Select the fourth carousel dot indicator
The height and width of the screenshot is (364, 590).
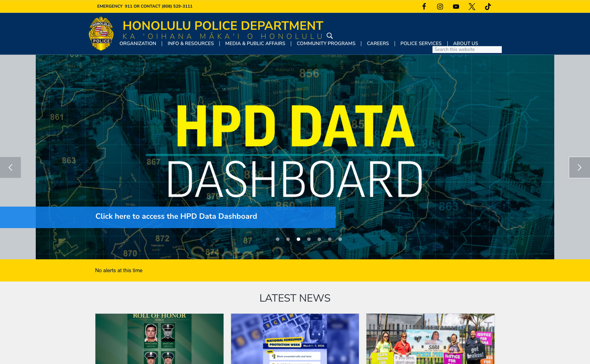point(309,239)
